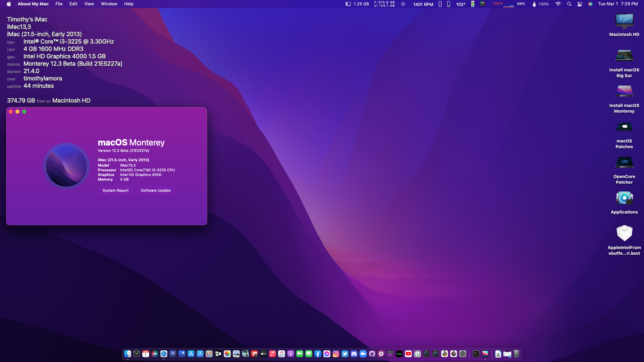
Task: Open CPU graph 48% menu item
Action: click(514, 4)
